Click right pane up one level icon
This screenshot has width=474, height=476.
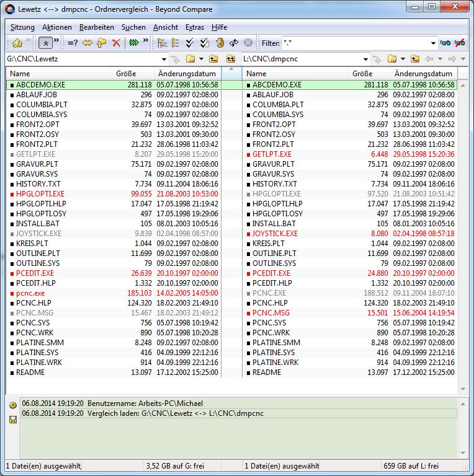click(415, 59)
